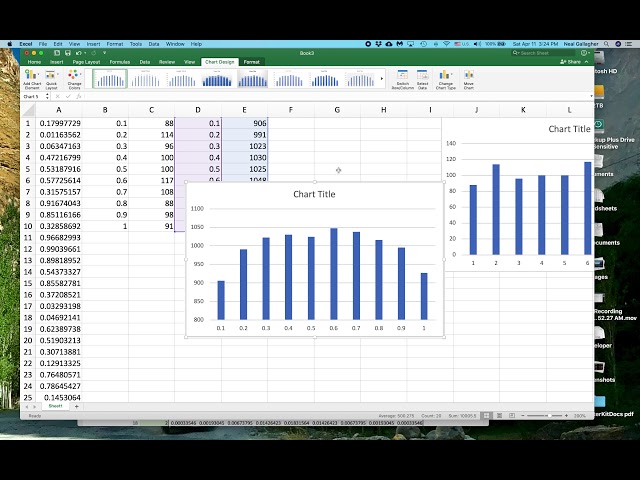The width and height of the screenshot is (640, 480).
Task: Open the Page Layout ribbon tab
Action: (x=87, y=62)
